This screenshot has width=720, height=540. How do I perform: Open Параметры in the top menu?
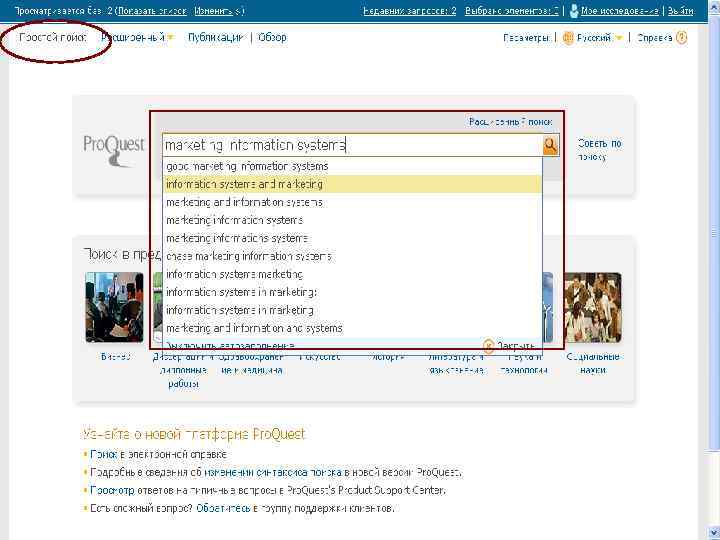pos(526,38)
